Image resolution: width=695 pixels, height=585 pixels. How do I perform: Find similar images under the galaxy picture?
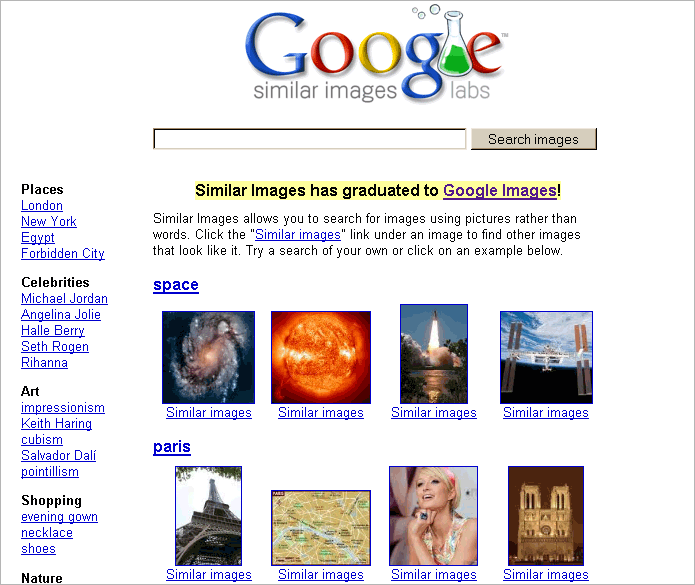click(209, 413)
